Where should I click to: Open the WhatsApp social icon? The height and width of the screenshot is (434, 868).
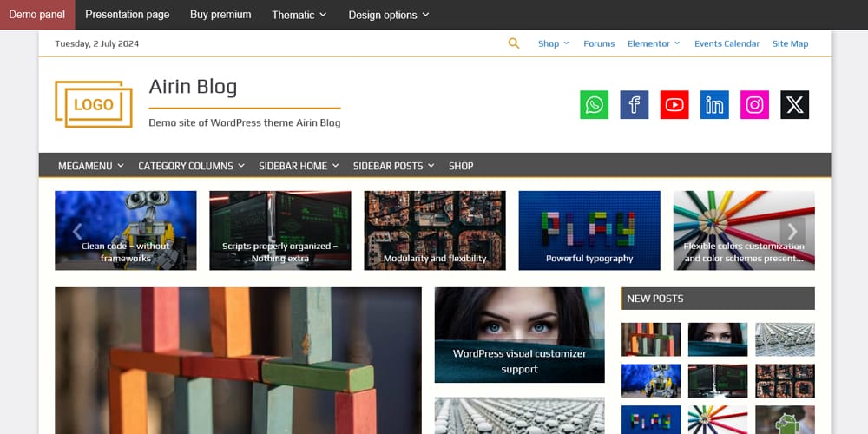[594, 105]
